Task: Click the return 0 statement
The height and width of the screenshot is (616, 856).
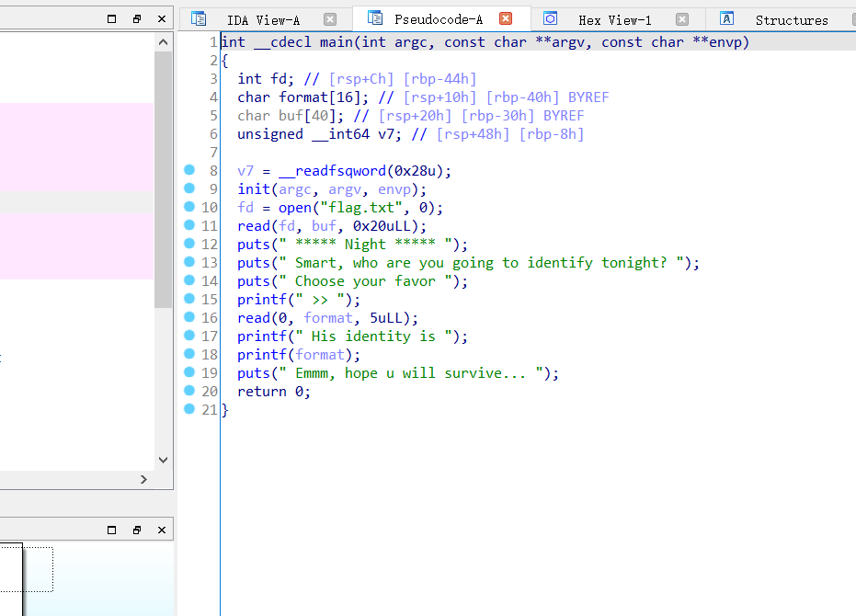Action: [x=273, y=392]
